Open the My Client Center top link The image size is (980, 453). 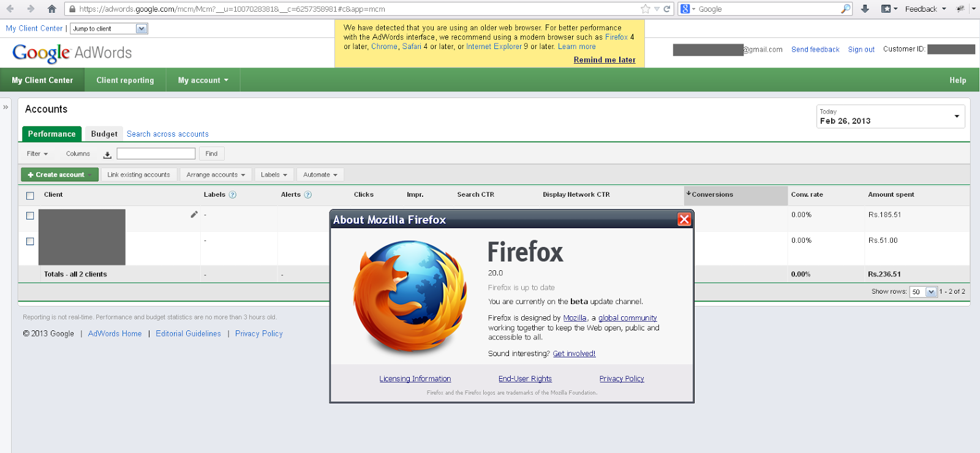tap(34, 28)
